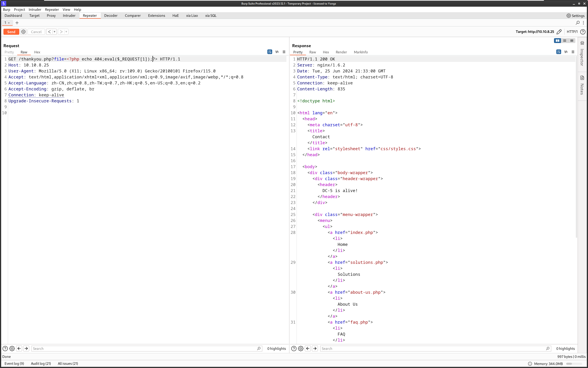
Task: Go forward to next request in history
Action: click(61, 32)
